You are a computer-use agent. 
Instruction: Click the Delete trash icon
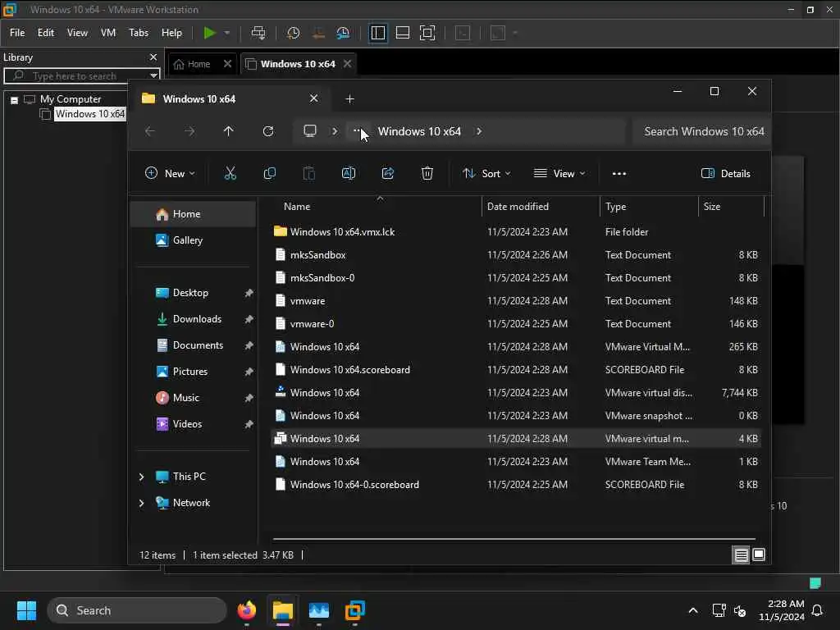tap(427, 173)
